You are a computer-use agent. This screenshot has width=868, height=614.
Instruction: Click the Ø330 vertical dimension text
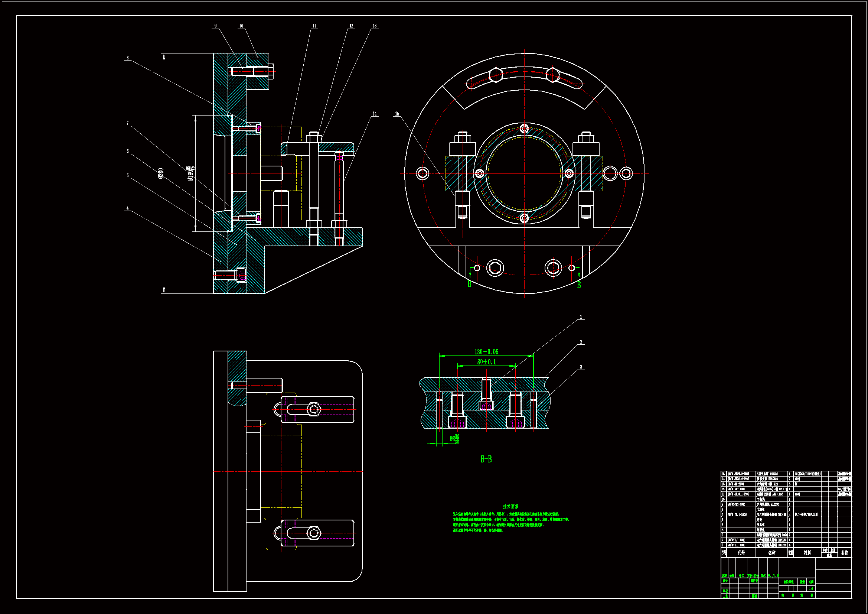click(x=161, y=173)
